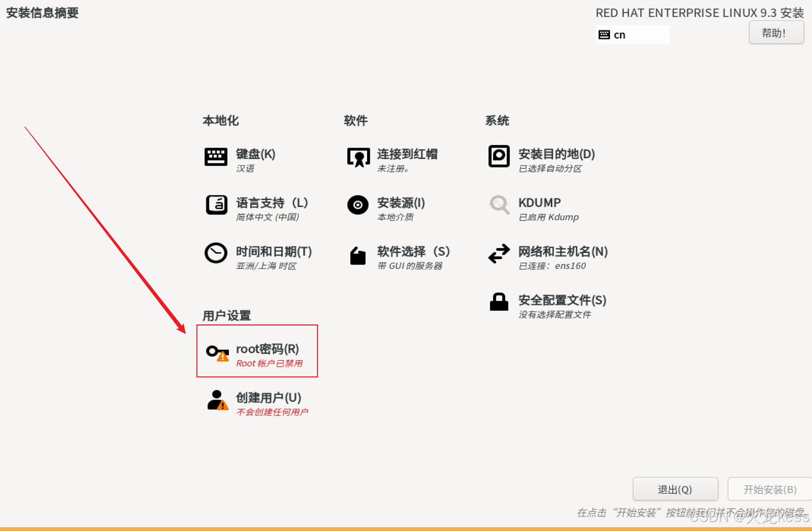Click the '亚洲/上海 时区' status text
The height and width of the screenshot is (531, 812).
click(x=266, y=266)
